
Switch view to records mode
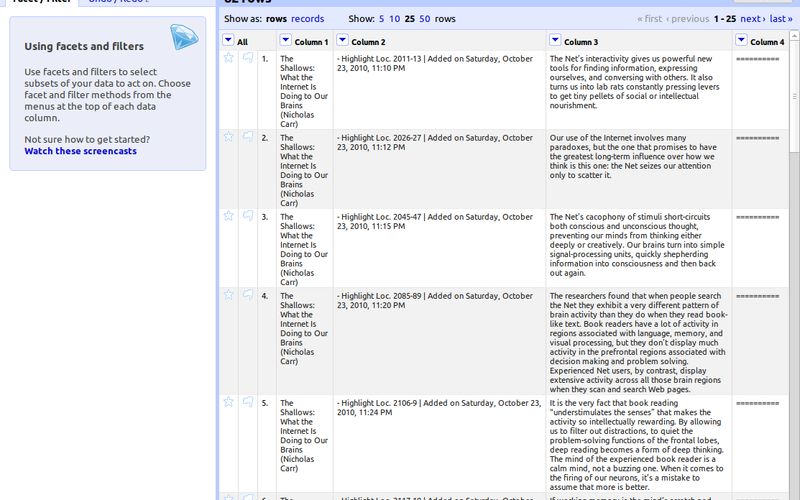point(308,19)
